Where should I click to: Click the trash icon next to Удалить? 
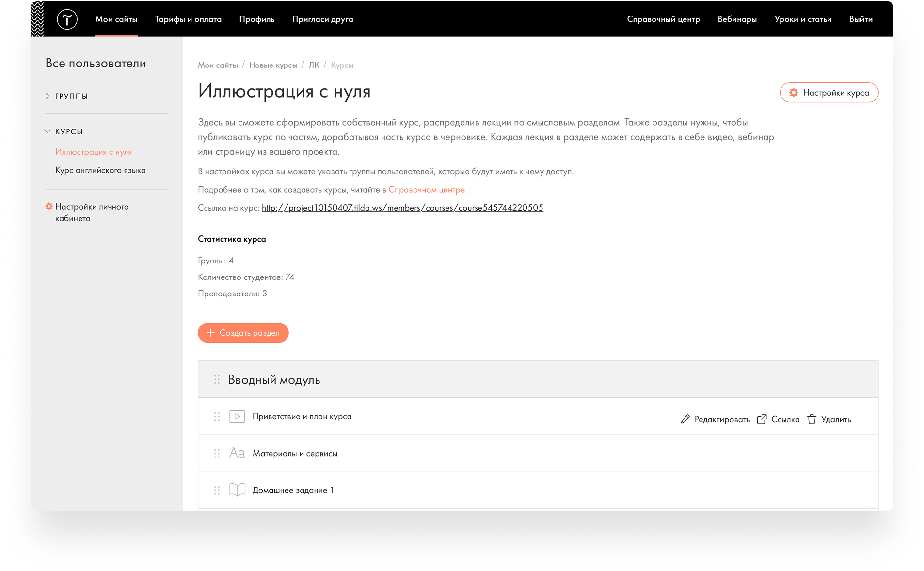coord(812,419)
